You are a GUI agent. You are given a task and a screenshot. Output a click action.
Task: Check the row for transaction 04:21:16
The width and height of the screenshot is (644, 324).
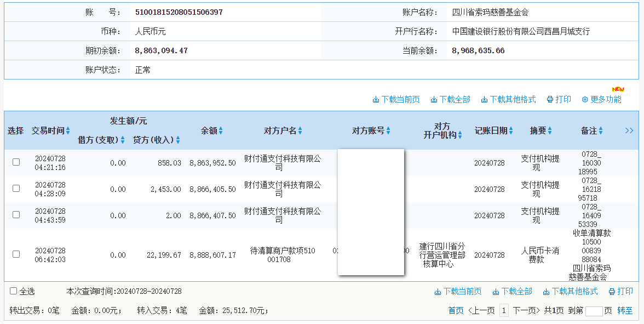(x=16, y=162)
